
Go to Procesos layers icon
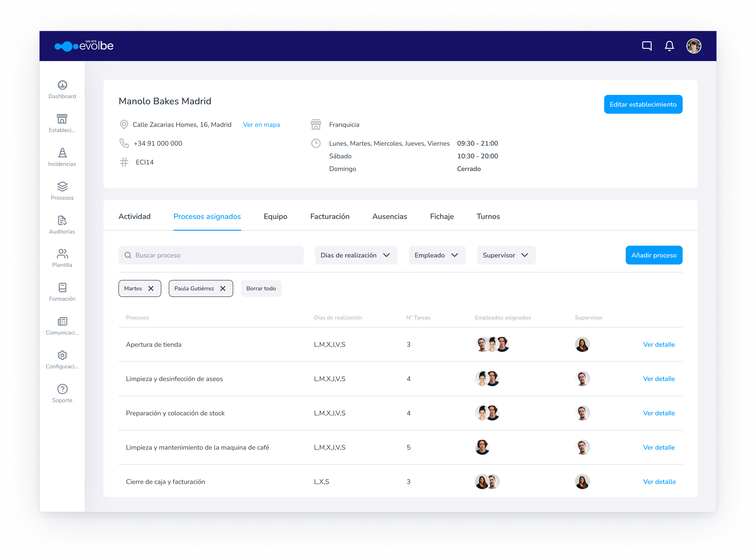pyautogui.click(x=62, y=186)
